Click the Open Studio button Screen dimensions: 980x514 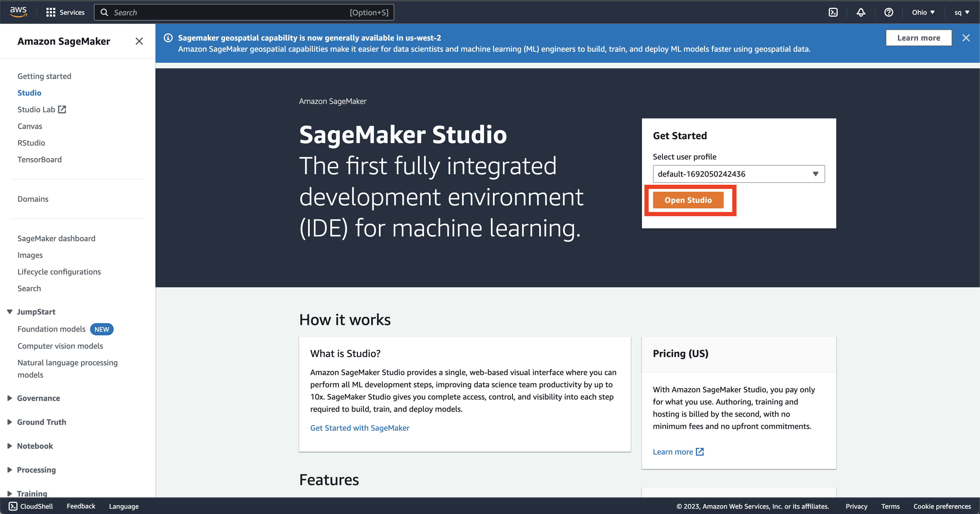688,200
